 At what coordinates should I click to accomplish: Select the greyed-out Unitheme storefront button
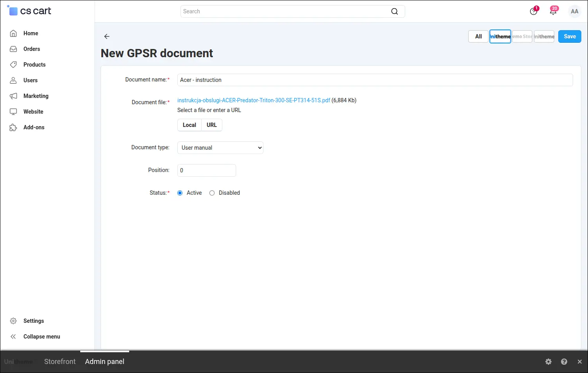click(x=544, y=36)
